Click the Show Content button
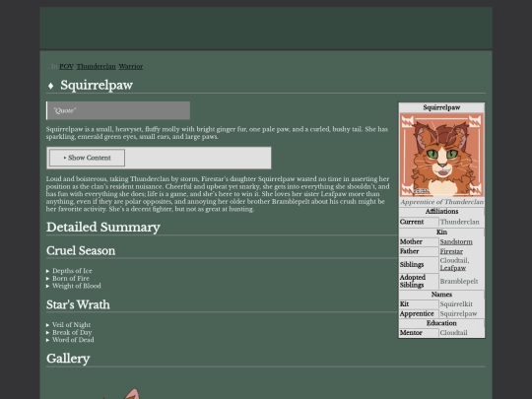 88,158
